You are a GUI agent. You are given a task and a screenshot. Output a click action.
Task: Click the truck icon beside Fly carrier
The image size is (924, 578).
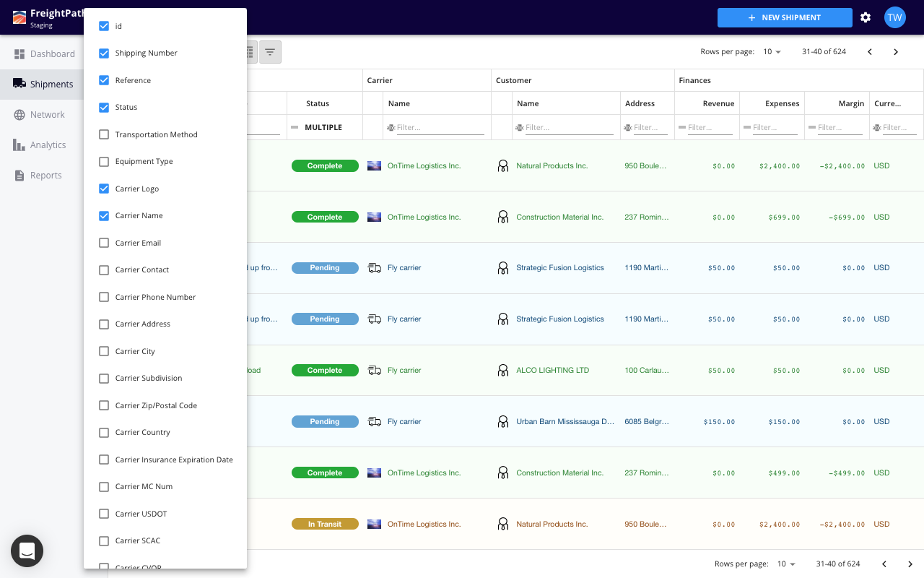374,267
